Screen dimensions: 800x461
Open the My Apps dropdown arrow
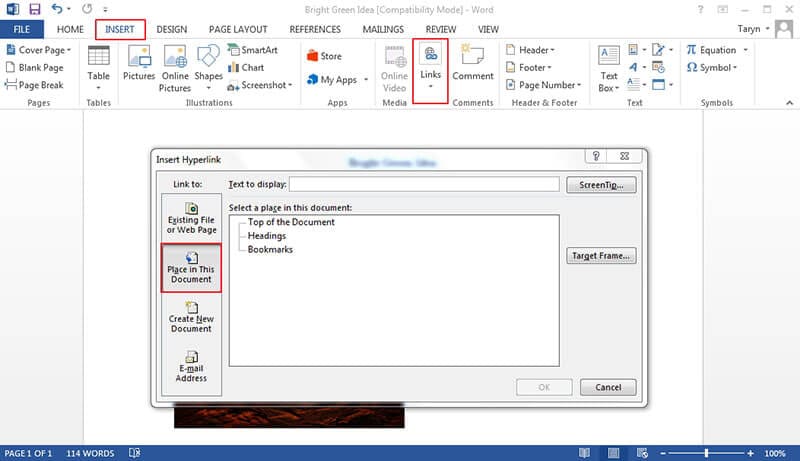366,80
